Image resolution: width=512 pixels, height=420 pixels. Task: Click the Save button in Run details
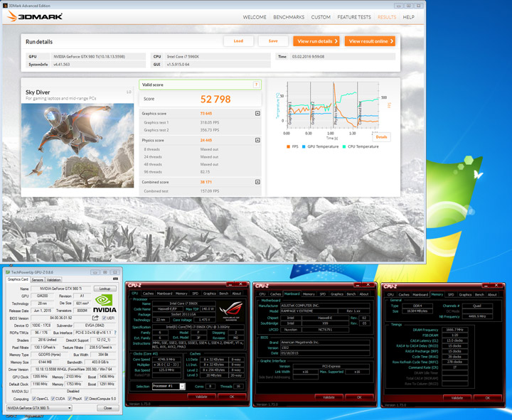(x=273, y=41)
